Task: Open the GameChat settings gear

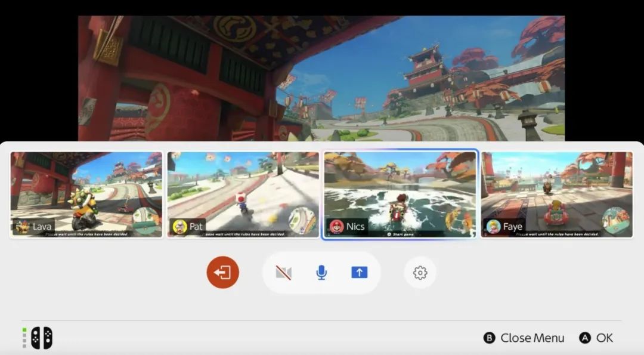Action: click(420, 273)
